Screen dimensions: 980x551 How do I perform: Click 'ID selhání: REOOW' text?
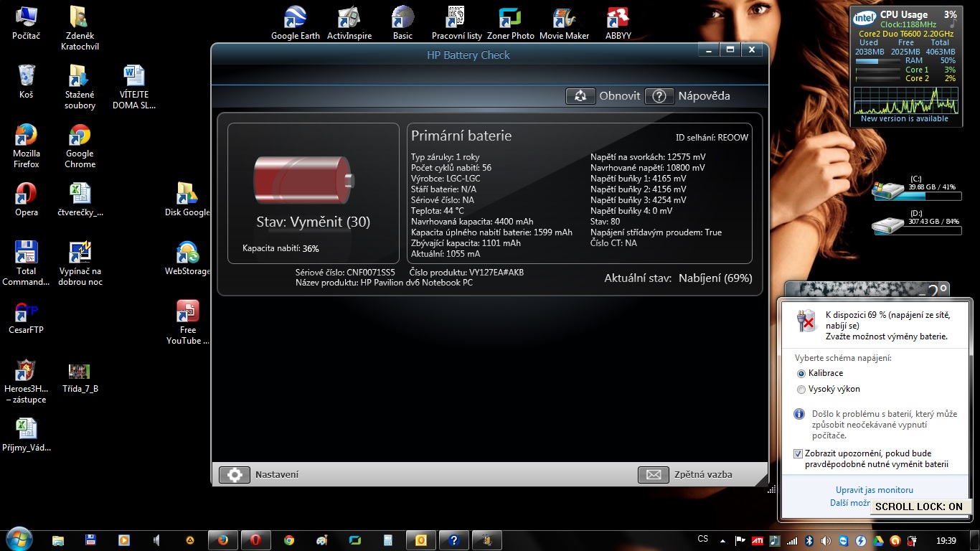pyautogui.click(x=712, y=137)
